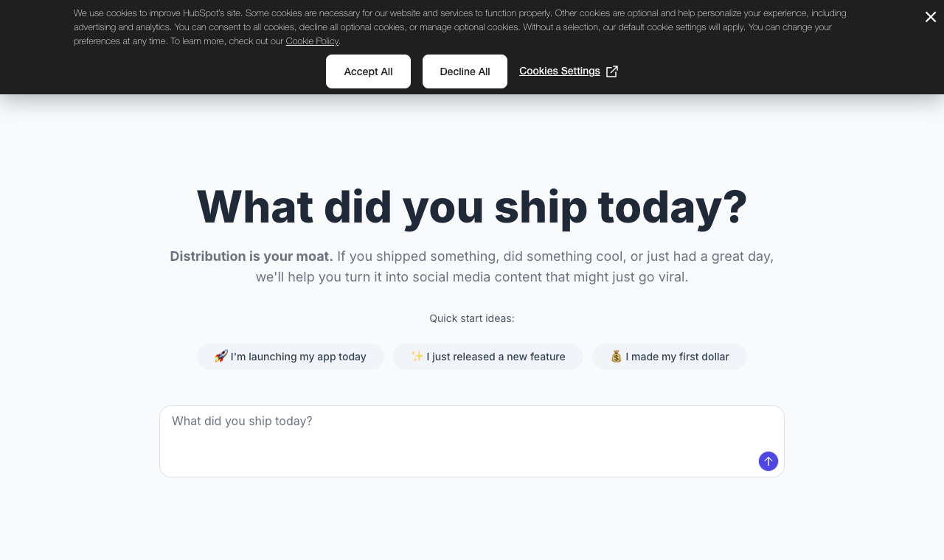
Task: Click the money bag emoji on the dollar chip
Action: [x=617, y=357]
